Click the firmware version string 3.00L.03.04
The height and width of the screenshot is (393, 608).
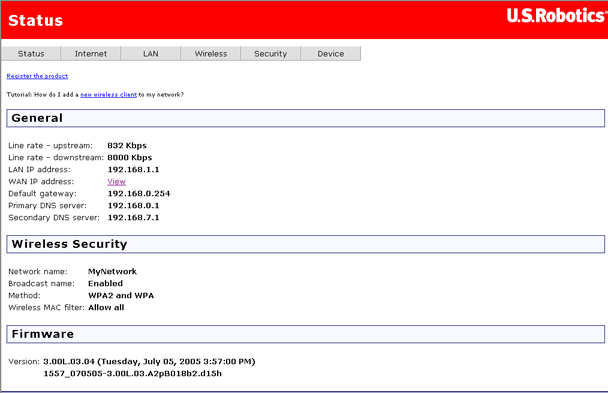pyautogui.click(x=69, y=362)
